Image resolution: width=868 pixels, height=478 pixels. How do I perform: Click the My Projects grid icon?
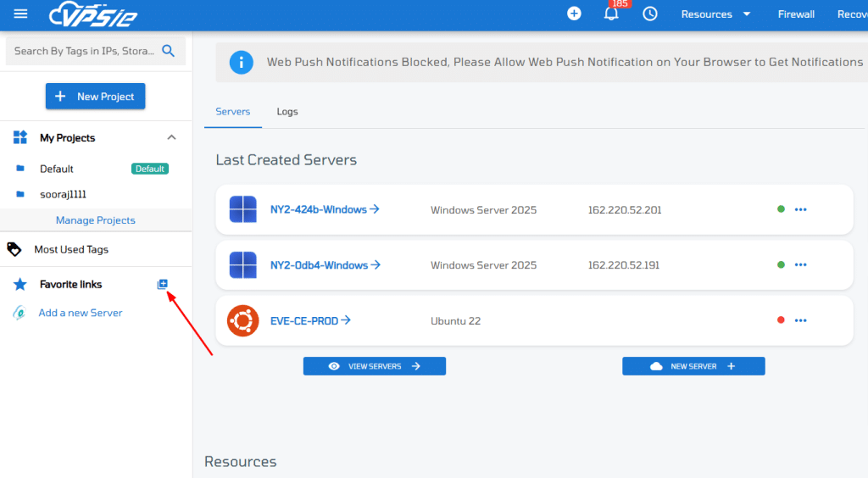(20, 137)
